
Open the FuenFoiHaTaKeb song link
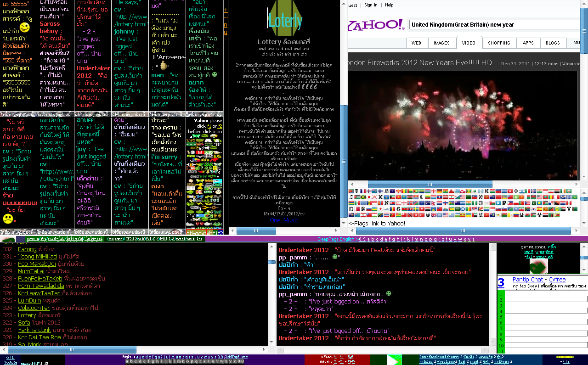click(x=40, y=279)
